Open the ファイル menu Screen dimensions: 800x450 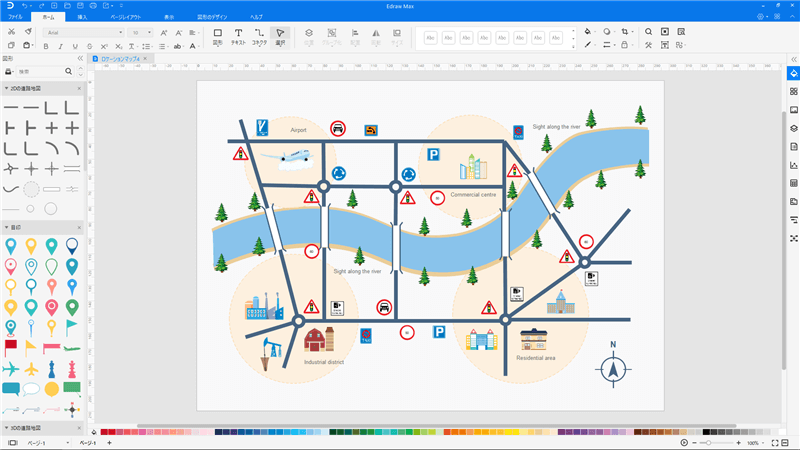coord(15,17)
